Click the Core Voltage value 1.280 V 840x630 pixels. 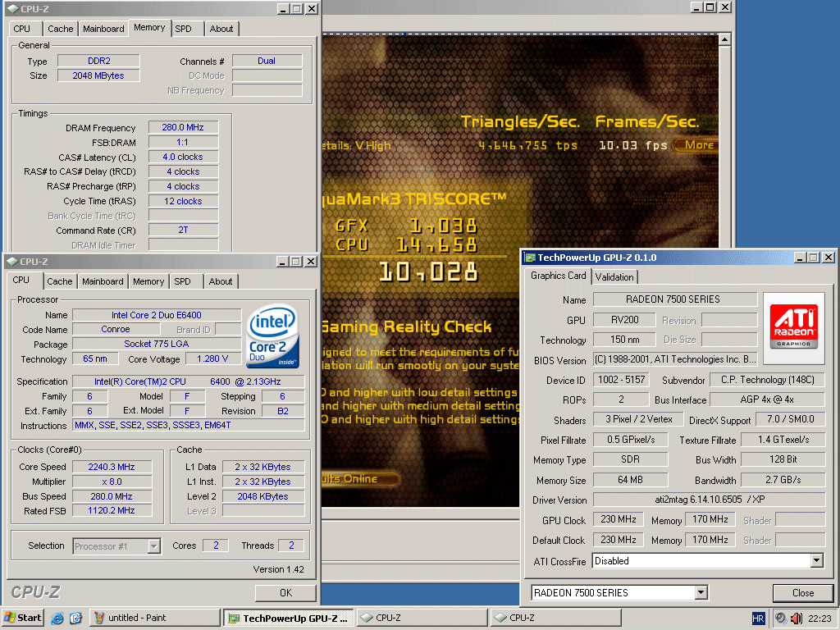(212, 359)
